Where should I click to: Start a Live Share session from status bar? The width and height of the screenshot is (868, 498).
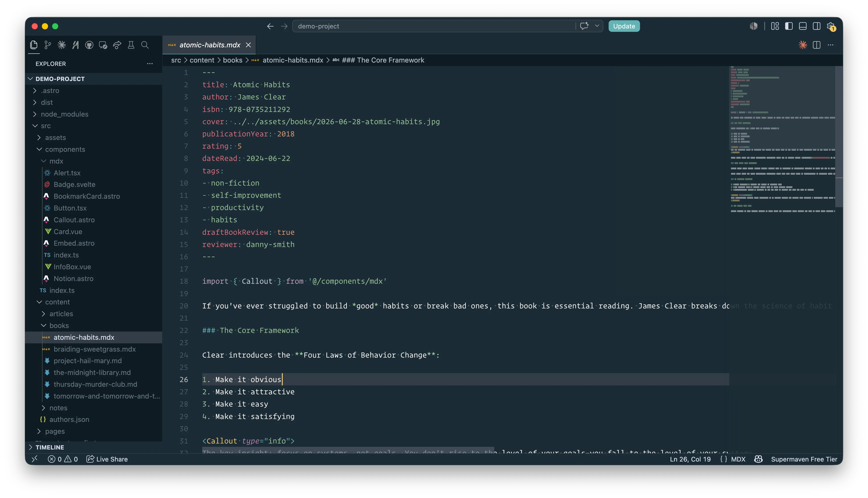pos(107,459)
